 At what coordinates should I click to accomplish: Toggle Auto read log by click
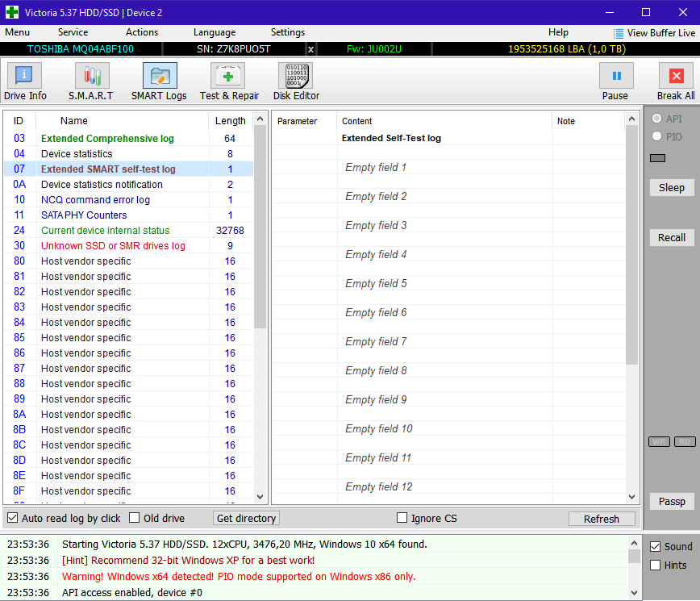[x=13, y=518]
